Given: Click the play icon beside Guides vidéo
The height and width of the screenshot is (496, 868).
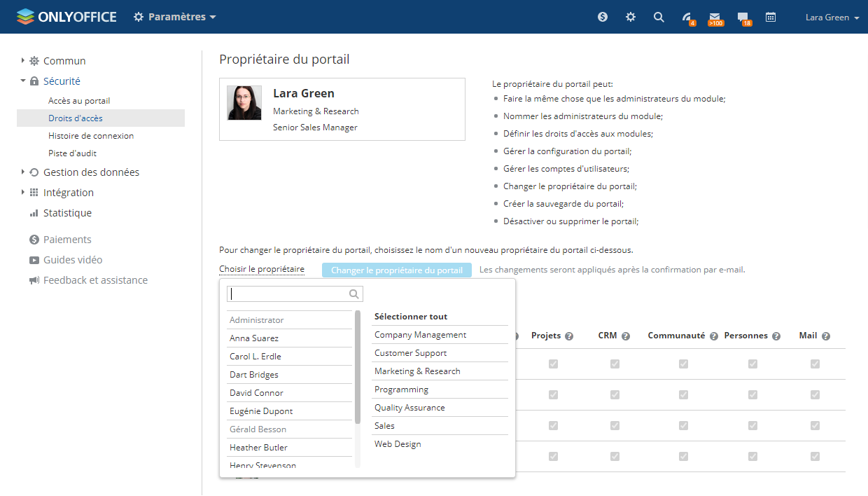Looking at the screenshot, I should coord(34,260).
